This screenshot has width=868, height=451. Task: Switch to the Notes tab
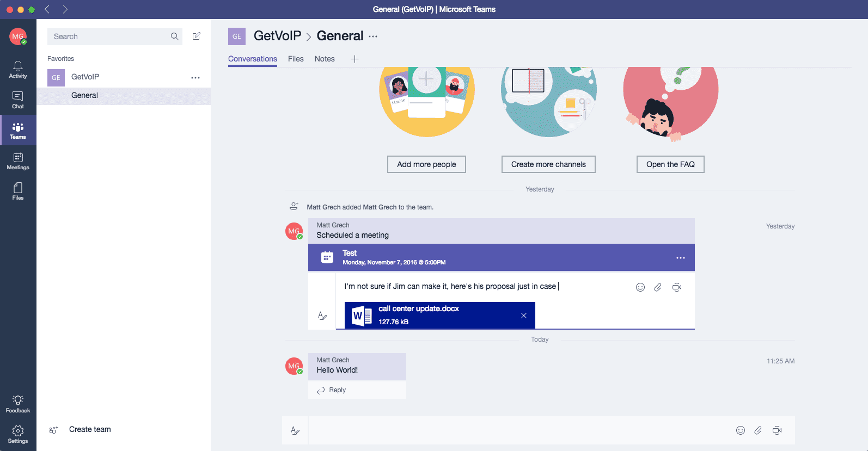(325, 59)
